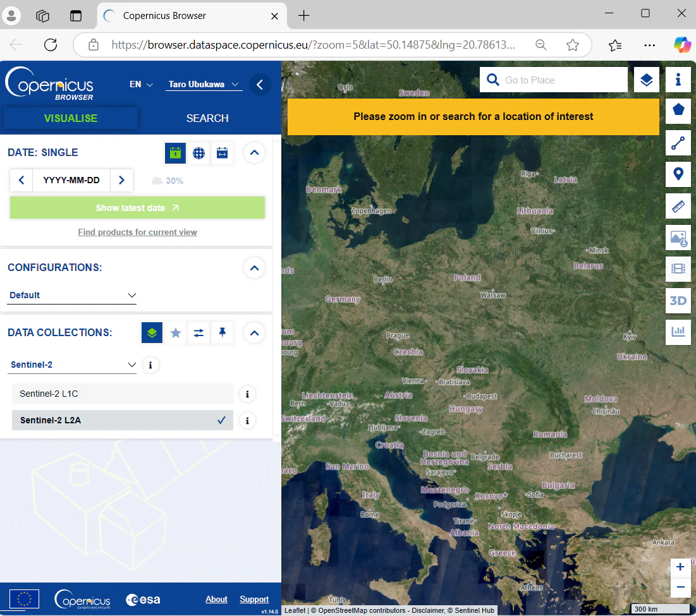Show info for Sentinel-2 L1C
696x616 pixels.
click(x=247, y=394)
